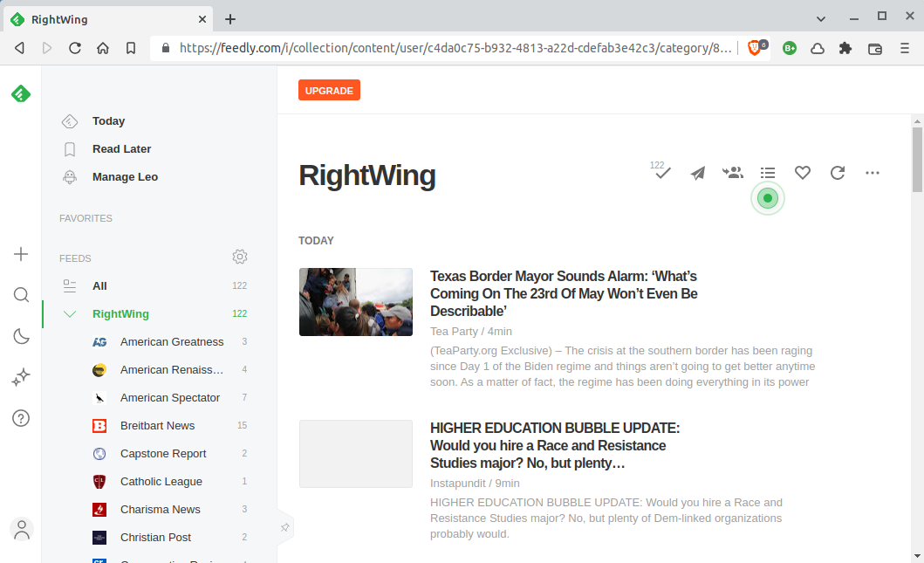This screenshot has height=563, width=924.
Task: Open the search magnifier in left rail
Action: coord(21,295)
